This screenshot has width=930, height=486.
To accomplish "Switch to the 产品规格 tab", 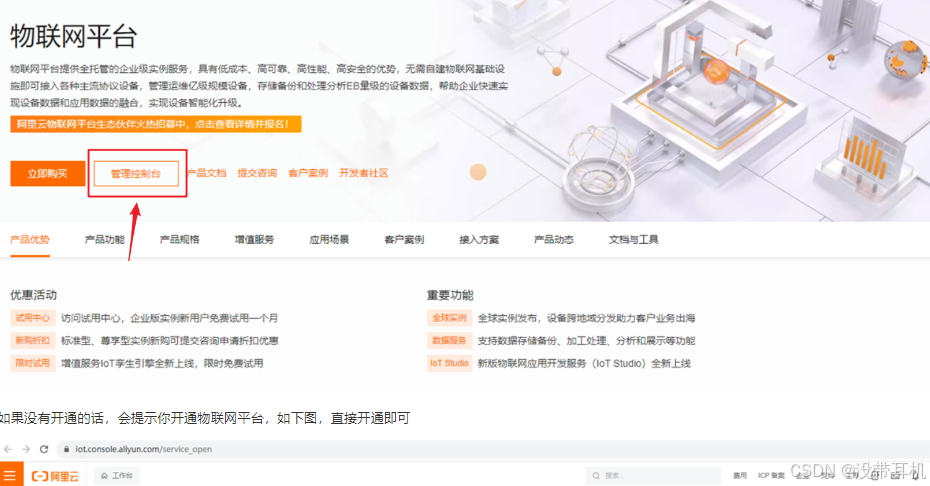I will (179, 240).
